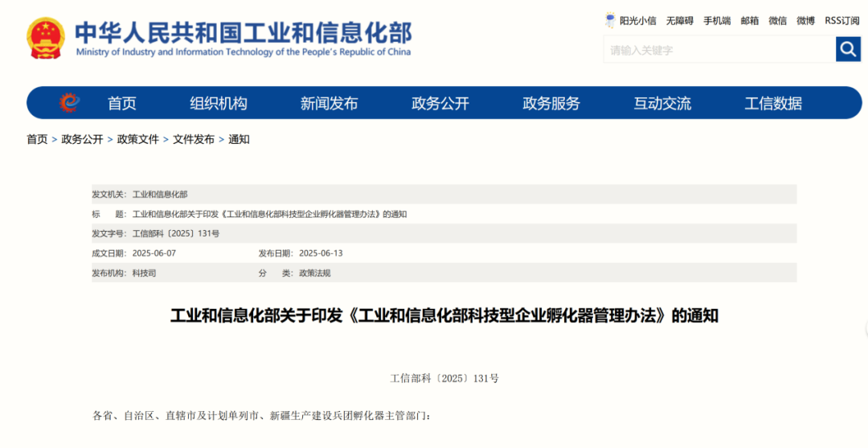Open the 政务公开 navigation menu item
Screen dimensions: 868x448
(440, 103)
